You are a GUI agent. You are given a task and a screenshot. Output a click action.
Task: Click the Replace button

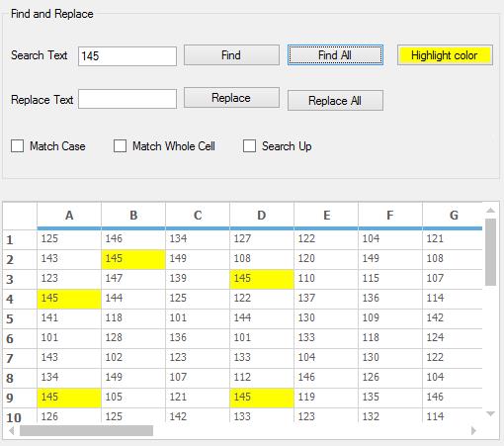(x=231, y=98)
